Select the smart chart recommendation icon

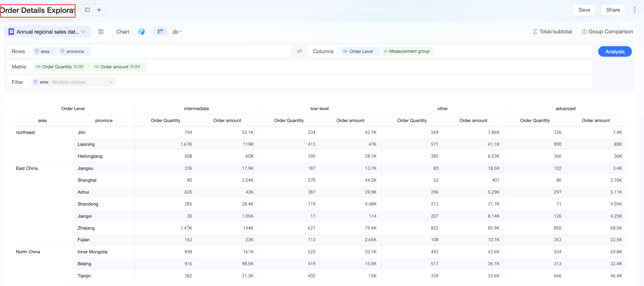142,32
